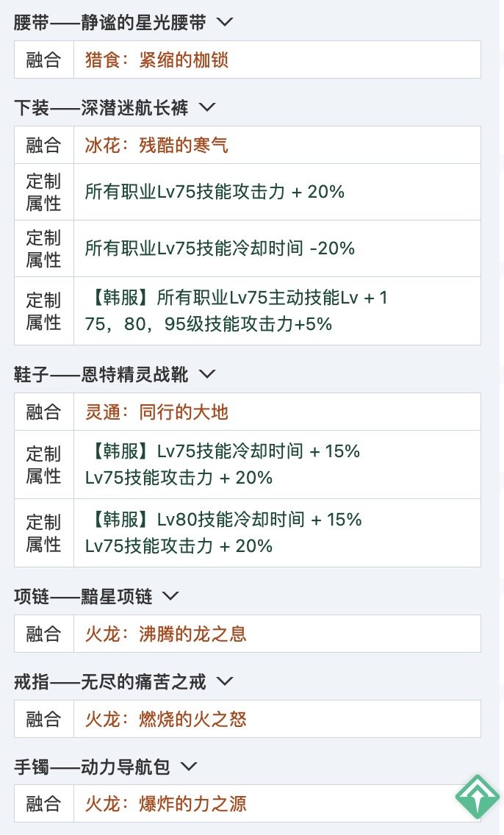The width and height of the screenshot is (504, 835).
Task: Collapse the 手镯——动力导航包 section
Action: point(189,766)
